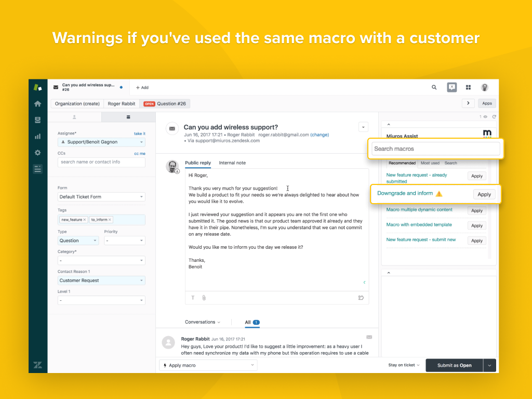Click the Search macros input field
This screenshot has width=532, height=399.
(435, 149)
